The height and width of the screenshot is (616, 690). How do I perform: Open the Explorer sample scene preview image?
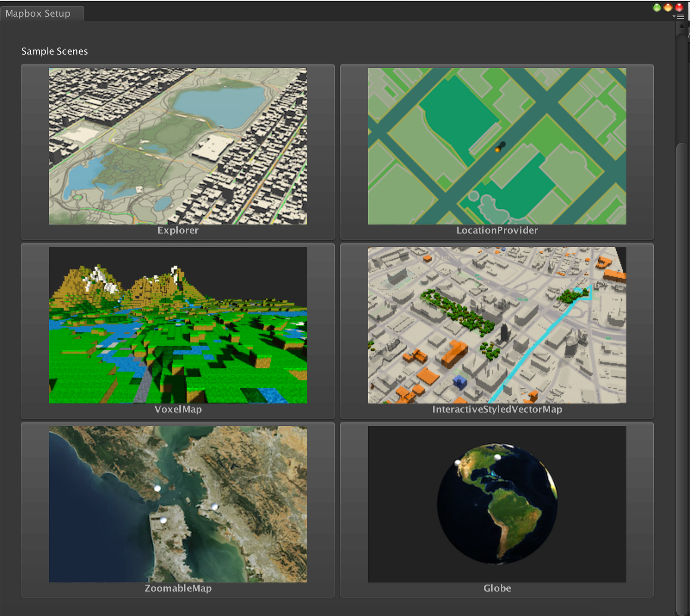(x=178, y=146)
